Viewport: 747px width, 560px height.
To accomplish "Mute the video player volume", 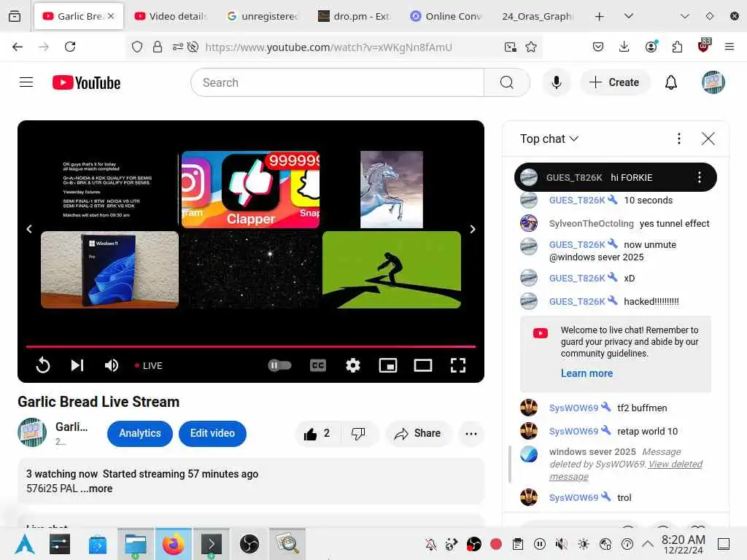I will pos(112,365).
